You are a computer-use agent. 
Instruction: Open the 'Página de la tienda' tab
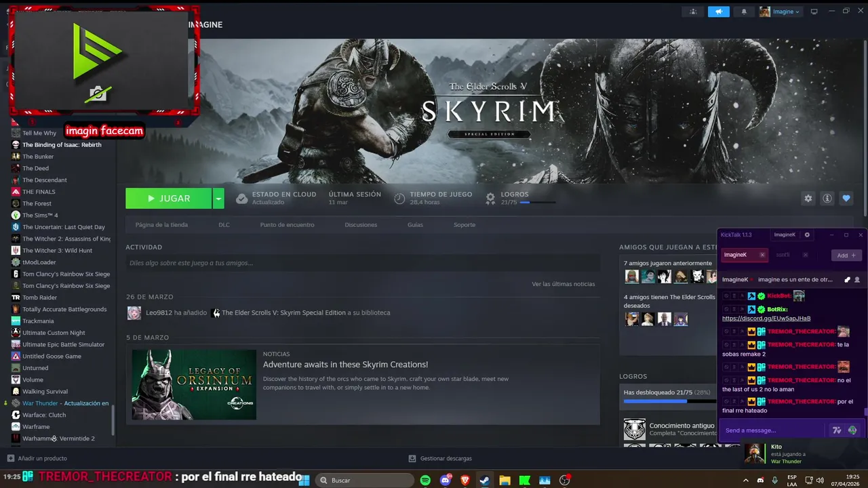[x=161, y=224]
